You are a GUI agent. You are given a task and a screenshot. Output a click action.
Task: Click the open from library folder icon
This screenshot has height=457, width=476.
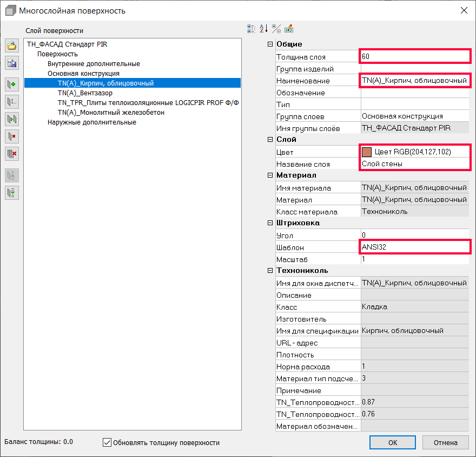click(12, 45)
